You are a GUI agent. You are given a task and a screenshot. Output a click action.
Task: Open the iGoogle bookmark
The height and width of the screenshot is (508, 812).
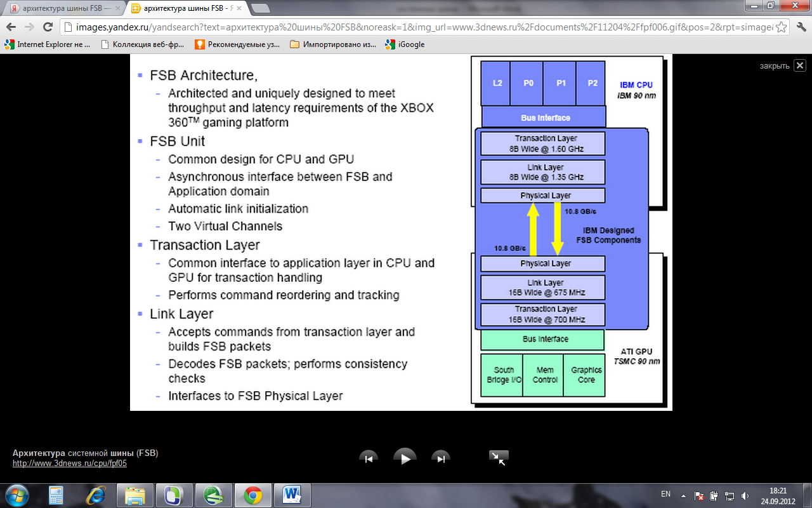405,44
